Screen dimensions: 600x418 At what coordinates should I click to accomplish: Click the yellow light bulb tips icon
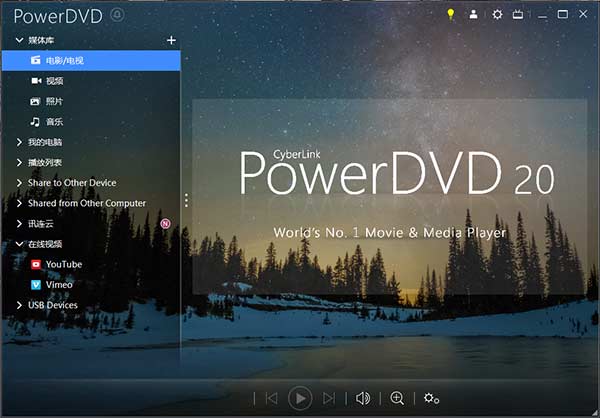coord(450,15)
